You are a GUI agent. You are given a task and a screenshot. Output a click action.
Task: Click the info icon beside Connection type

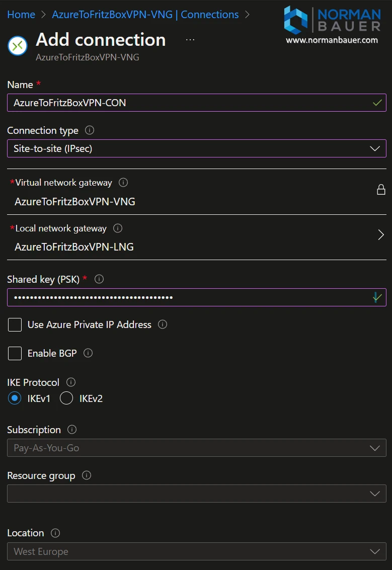pos(90,130)
